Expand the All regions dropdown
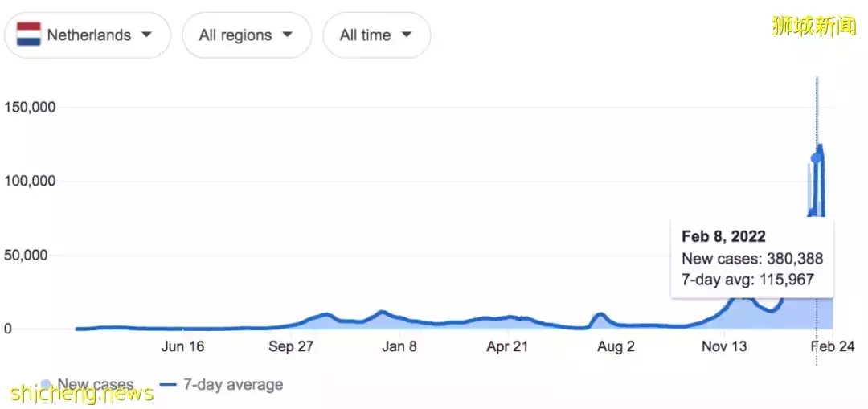 click(x=246, y=35)
